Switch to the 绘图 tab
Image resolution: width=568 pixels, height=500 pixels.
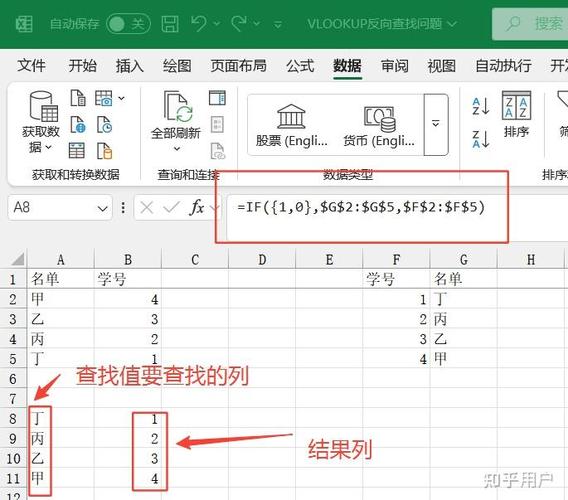pos(177,66)
